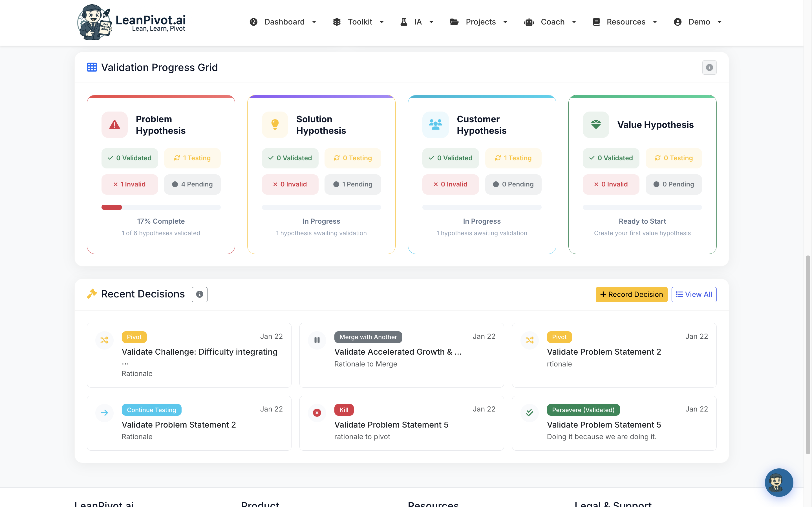Screen dimensions: 812x507
Task: Click the Value Hypothesis gem icon
Action: 595,125
